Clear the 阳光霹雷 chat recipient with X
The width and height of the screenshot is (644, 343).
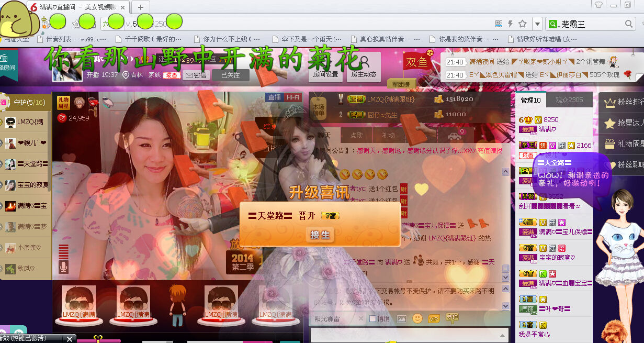(360, 318)
